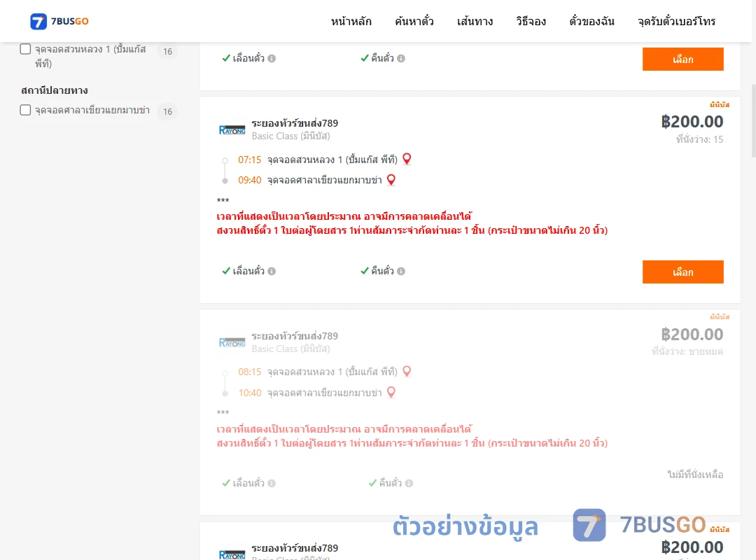Open the ตั๋วของฉัน menu item
Image resolution: width=756 pixels, height=560 pixels.
591,21
